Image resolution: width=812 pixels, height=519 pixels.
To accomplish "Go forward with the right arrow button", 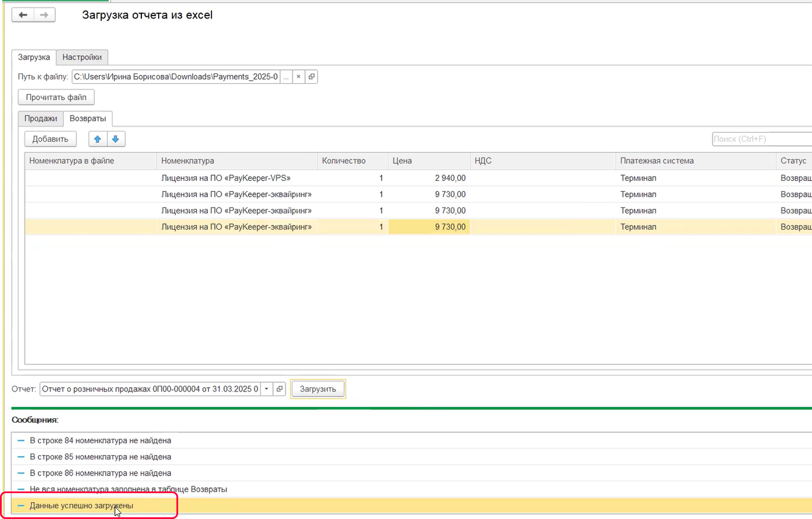I will tap(44, 15).
